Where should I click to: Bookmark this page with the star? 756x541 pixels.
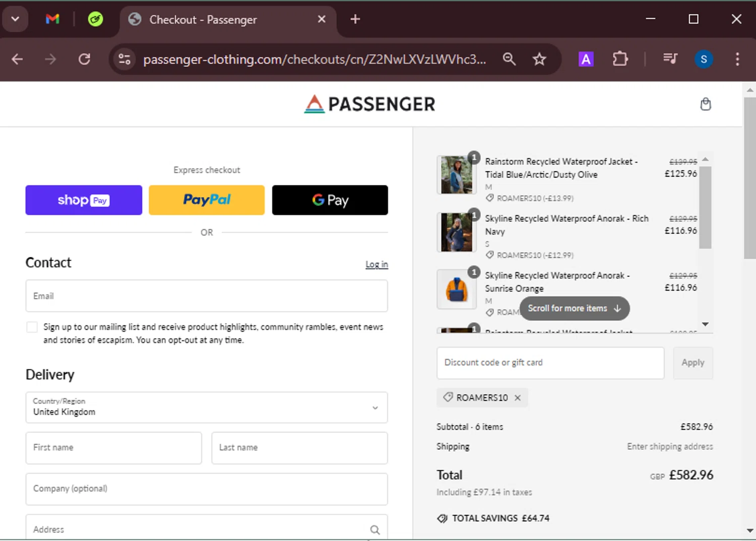(539, 59)
